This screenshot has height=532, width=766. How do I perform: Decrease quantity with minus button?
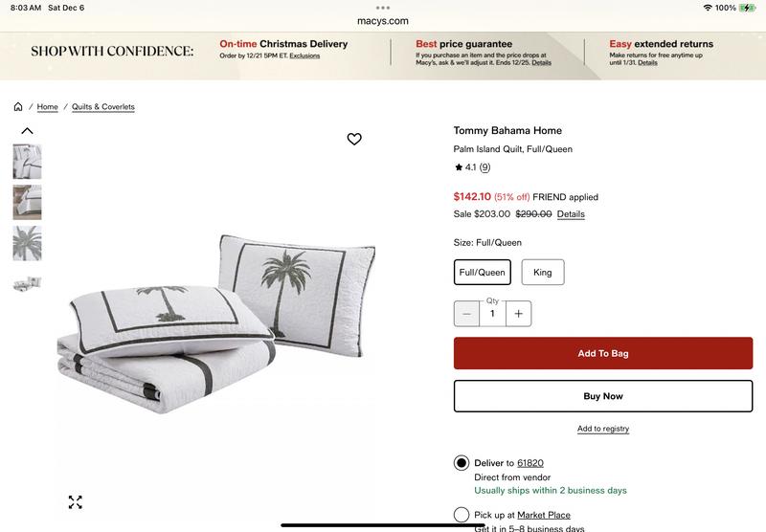click(466, 313)
